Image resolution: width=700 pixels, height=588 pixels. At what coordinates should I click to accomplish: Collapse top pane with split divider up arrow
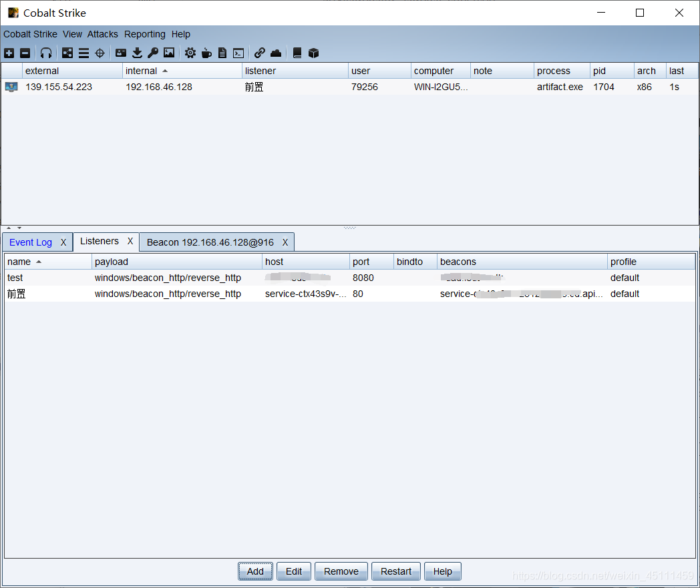click(9, 228)
